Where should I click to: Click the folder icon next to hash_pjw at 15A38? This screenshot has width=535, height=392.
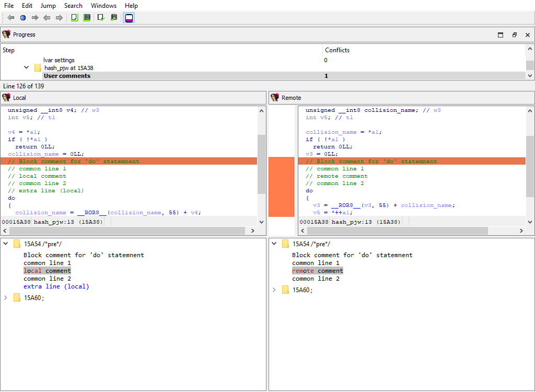pyautogui.click(x=38, y=68)
